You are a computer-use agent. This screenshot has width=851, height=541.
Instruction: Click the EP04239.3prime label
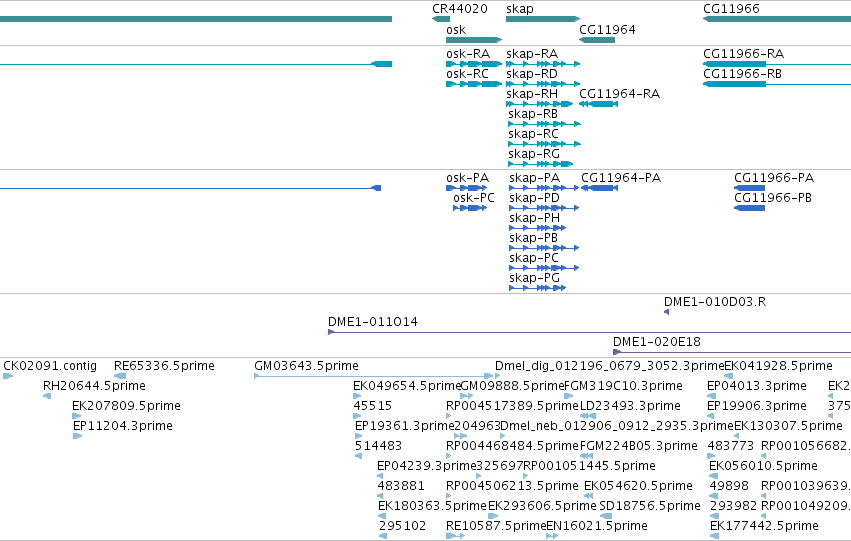[426, 466]
